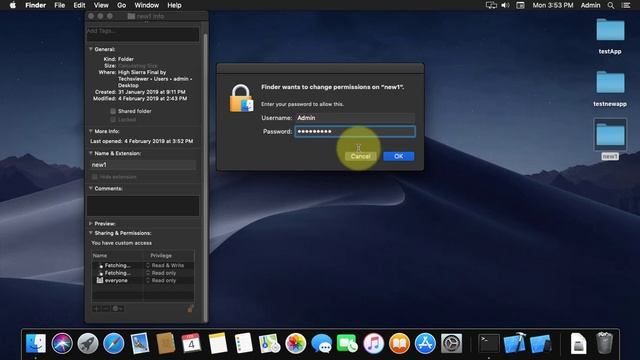Screen dimensions: 640x360
Task: Click the Password field
Action: pos(355,131)
